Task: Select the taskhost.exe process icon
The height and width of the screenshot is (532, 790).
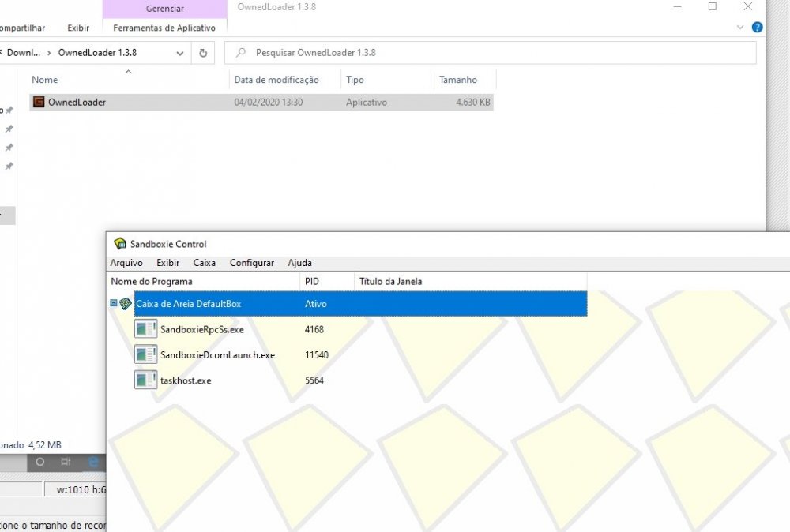Action: [x=145, y=380]
